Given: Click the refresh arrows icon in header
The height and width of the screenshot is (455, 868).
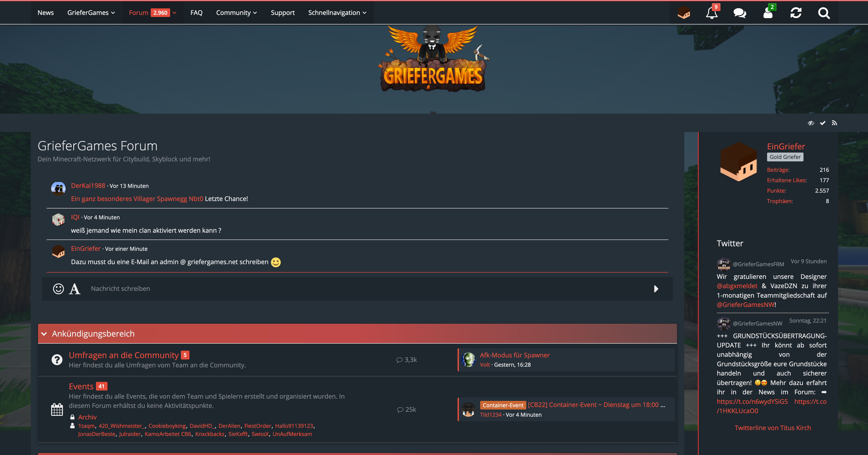Looking at the screenshot, I should click(x=796, y=13).
